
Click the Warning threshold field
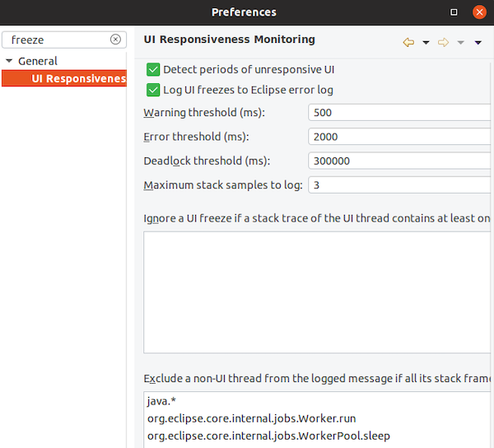point(400,113)
